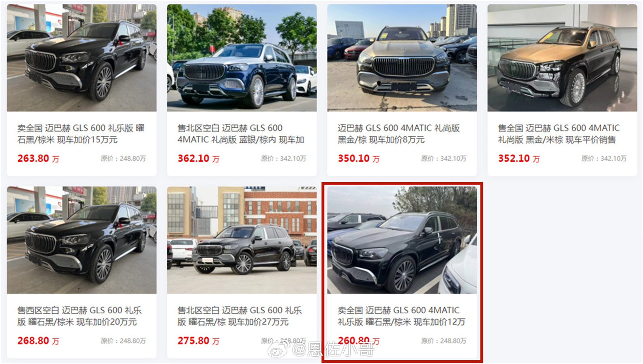Open the front-view black-gold GLS 600 photo

coord(402,58)
